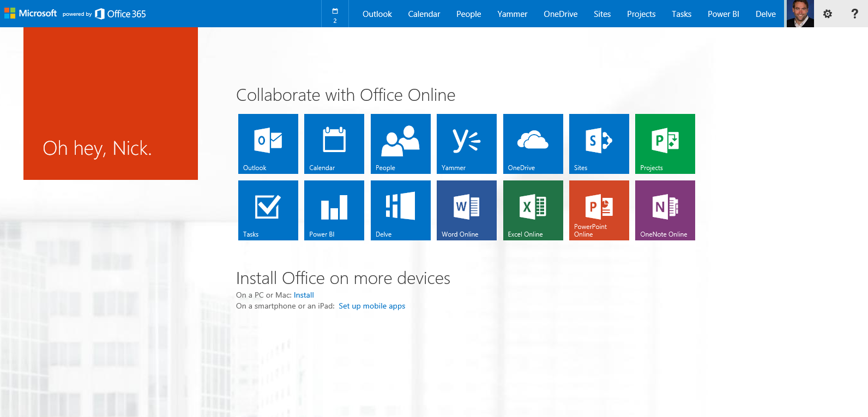The height and width of the screenshot is (417, 868).
Task: Open the Delve tile
Action: point(401,210)
